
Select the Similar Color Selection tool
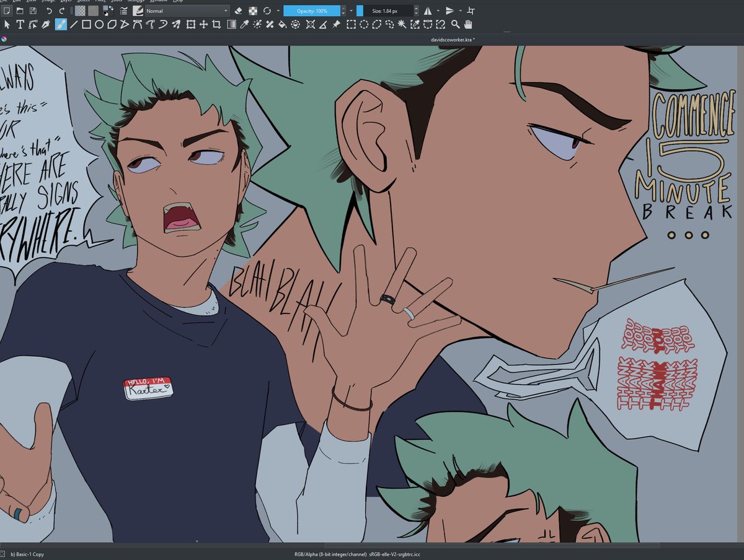point(415,25)
